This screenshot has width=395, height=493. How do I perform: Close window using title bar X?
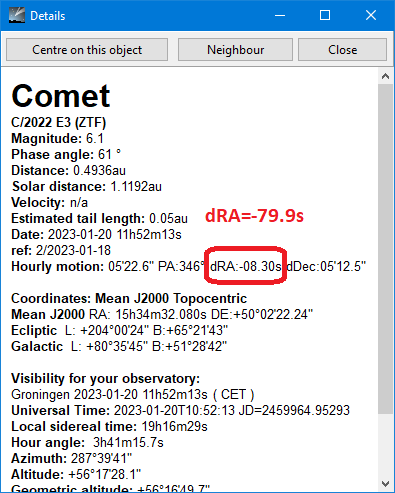(371, 15)
